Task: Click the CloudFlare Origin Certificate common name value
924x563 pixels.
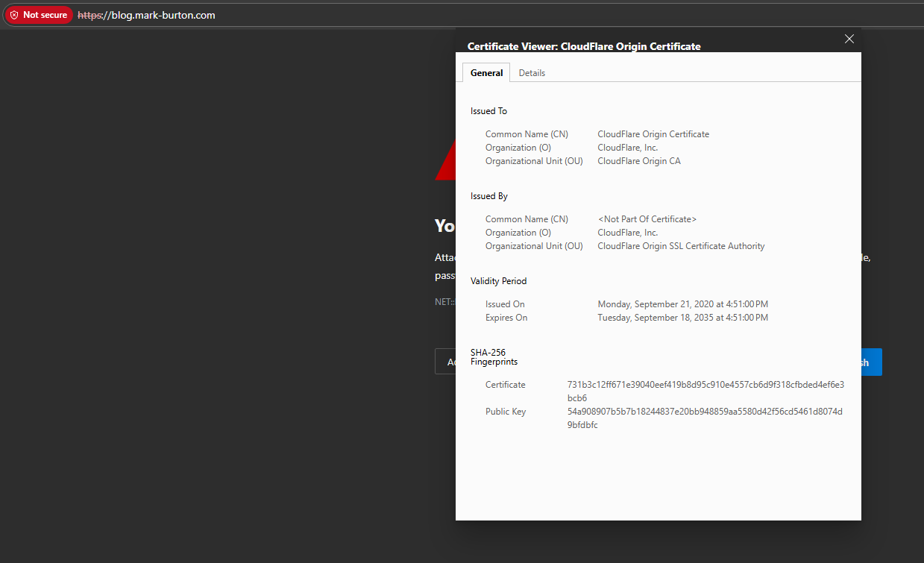Action: [653, 133]
